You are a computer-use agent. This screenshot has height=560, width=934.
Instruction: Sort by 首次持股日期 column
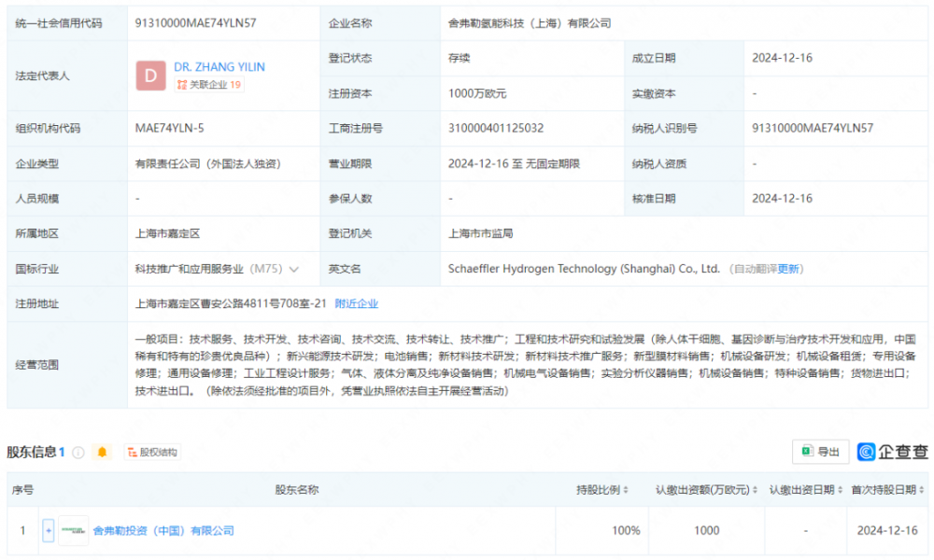click(x=887, y=490)
